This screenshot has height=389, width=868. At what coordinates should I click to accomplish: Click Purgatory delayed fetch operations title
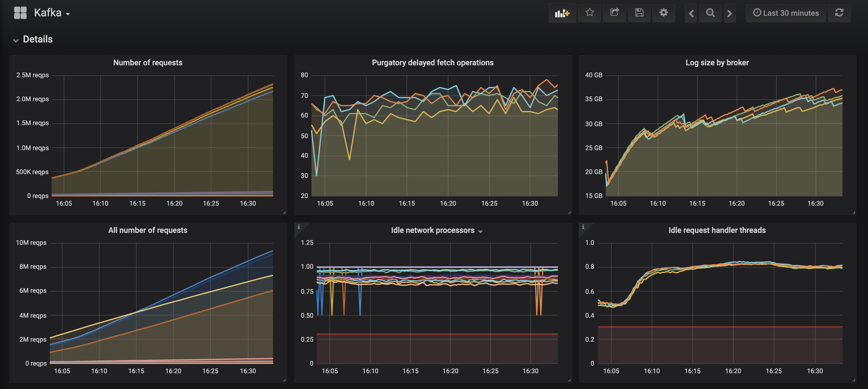(x=432, y=63)
